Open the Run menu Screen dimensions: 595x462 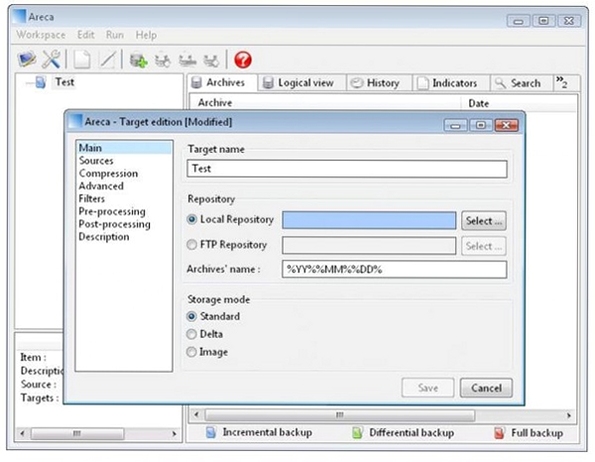tap(115, 35)
